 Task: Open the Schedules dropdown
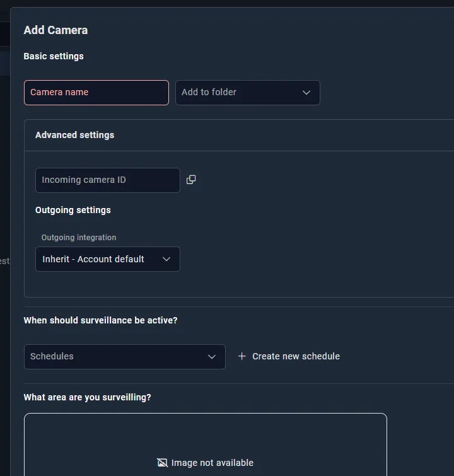point(124,357)
